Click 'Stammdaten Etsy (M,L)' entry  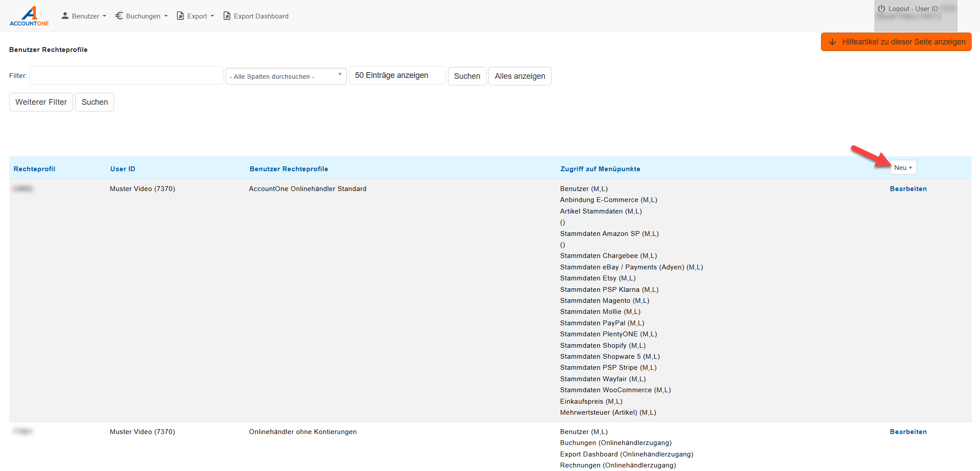click(598, 278)
